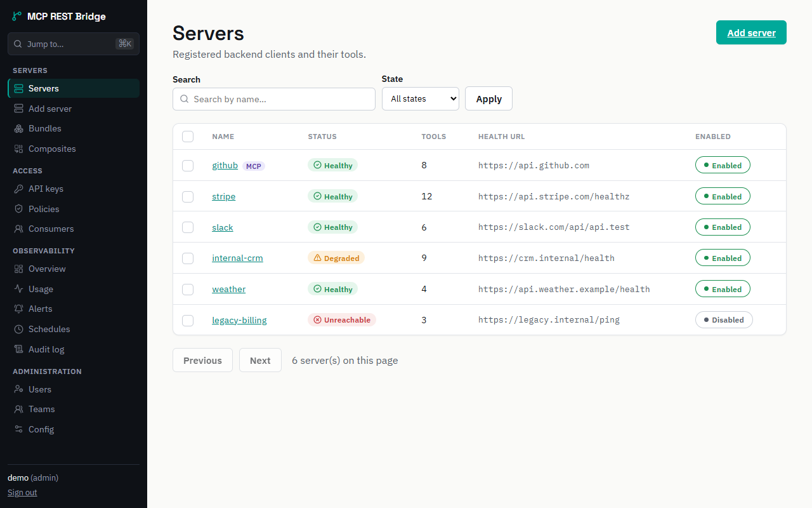Check the github row checkbox
This screenshot has height=508, width=812.
click(188, 166)
